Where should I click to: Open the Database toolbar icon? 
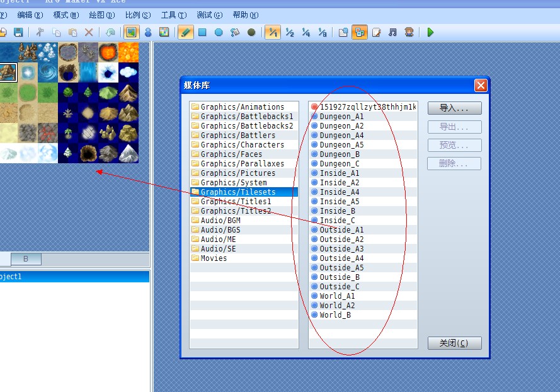(343, 33)
